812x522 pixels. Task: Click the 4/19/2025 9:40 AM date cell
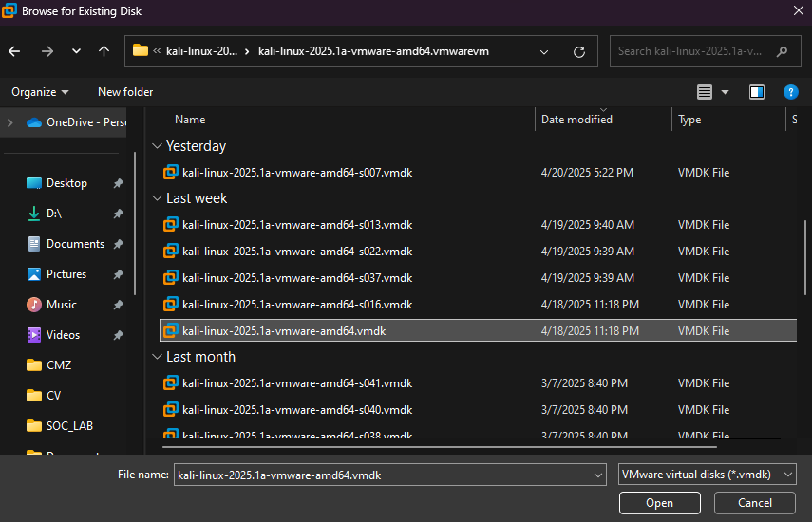pos(587,225)
